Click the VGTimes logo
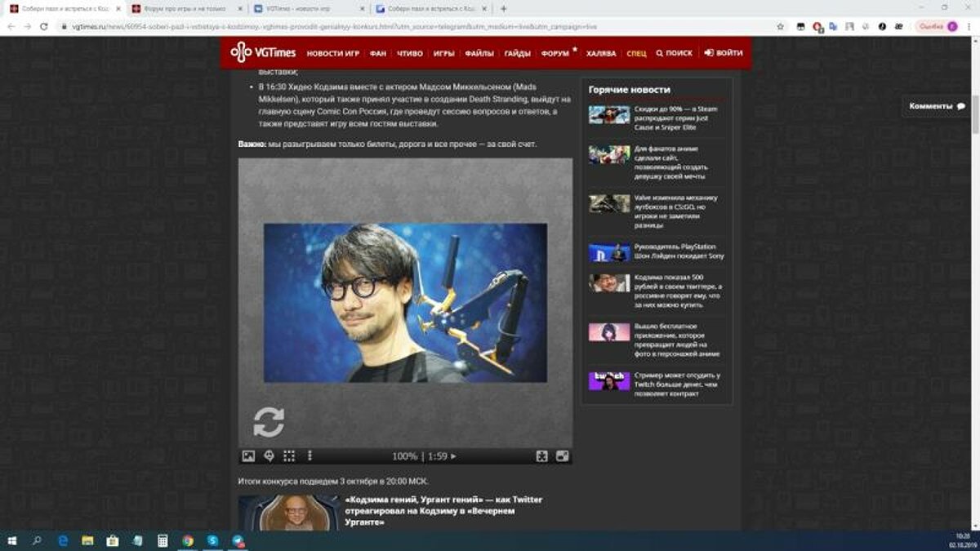The image size is (980, 551). [x=263, y=52]
